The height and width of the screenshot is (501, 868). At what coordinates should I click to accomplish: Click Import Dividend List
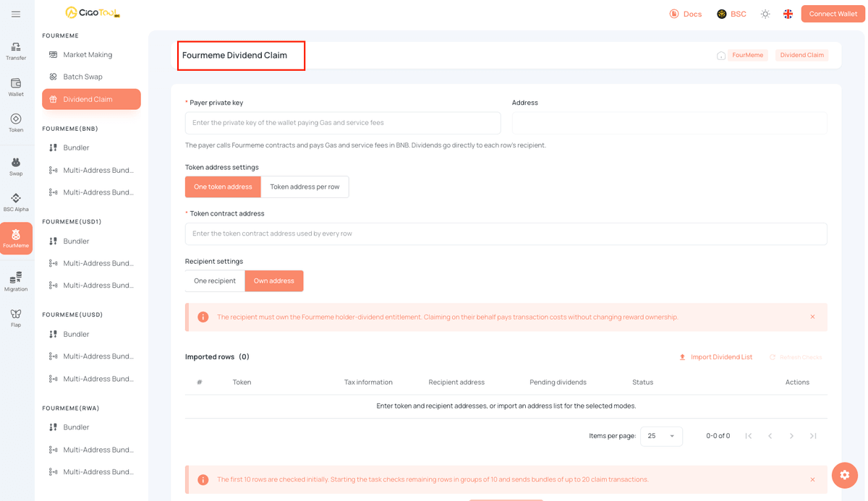point(715,357)
